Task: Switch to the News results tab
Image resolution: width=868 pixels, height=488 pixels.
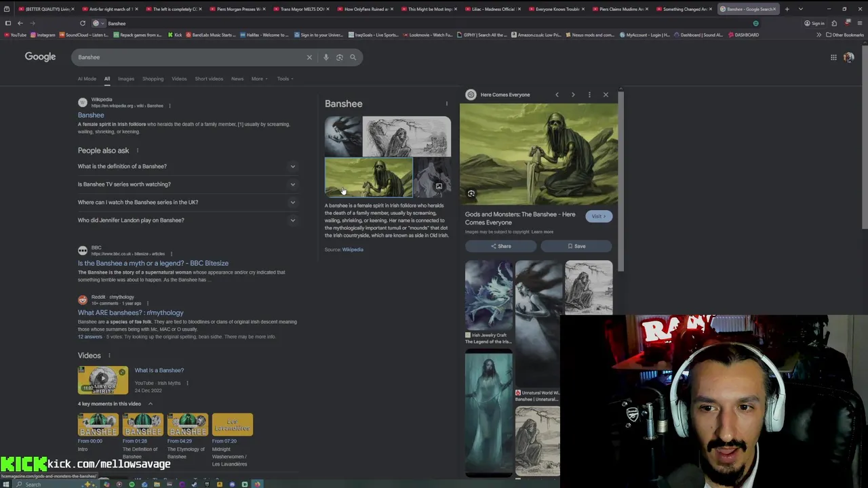Action: (237, 79)
